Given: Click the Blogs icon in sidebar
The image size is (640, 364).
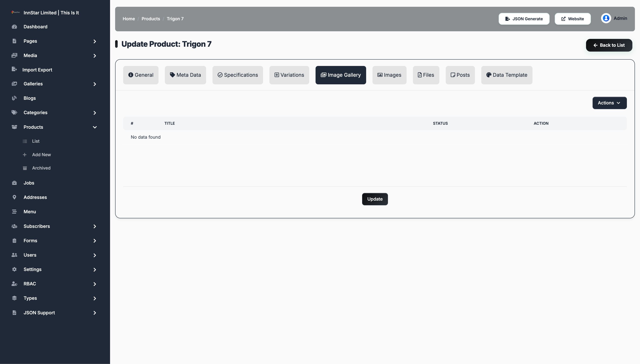Looking at the screenshot, I should (14, 98).
